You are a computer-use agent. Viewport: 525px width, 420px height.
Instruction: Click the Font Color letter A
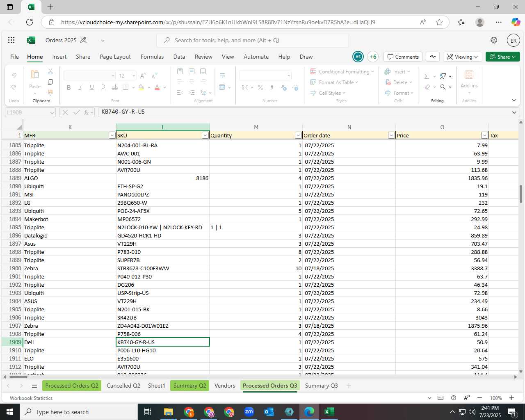click(157, 87)
